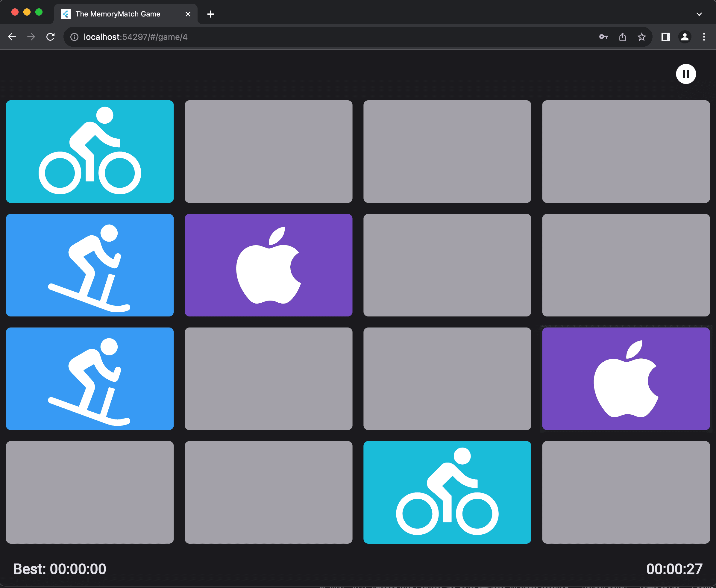This screenshot has height=588, width=716.
Task: Reveal the gray card left of the bottom cyclist
Action: pyautogui.click(x=268, y=492)
